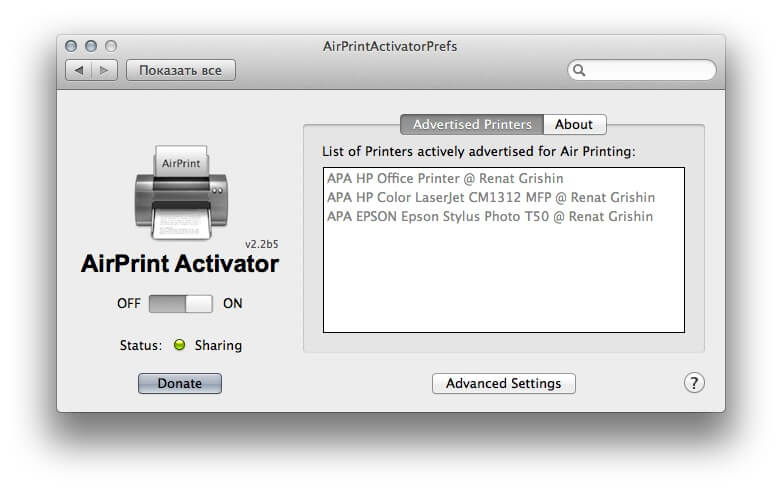Click the Donate button
This screenshot has width=782, height=491.
180,383
